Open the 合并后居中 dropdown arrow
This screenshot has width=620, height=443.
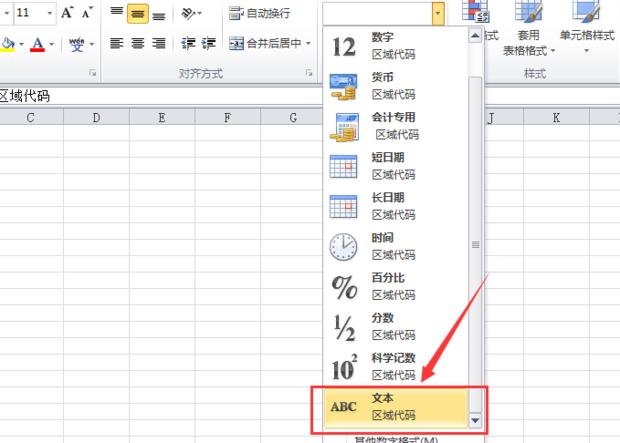click(308, 43)
